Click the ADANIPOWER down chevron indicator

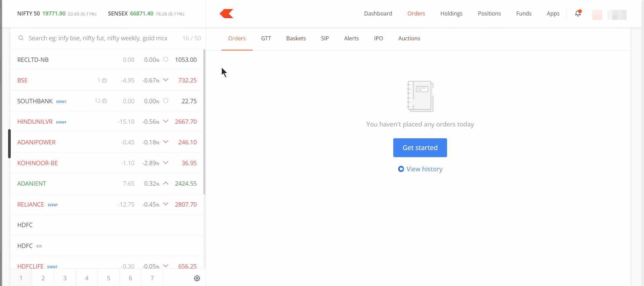point(166,142)
